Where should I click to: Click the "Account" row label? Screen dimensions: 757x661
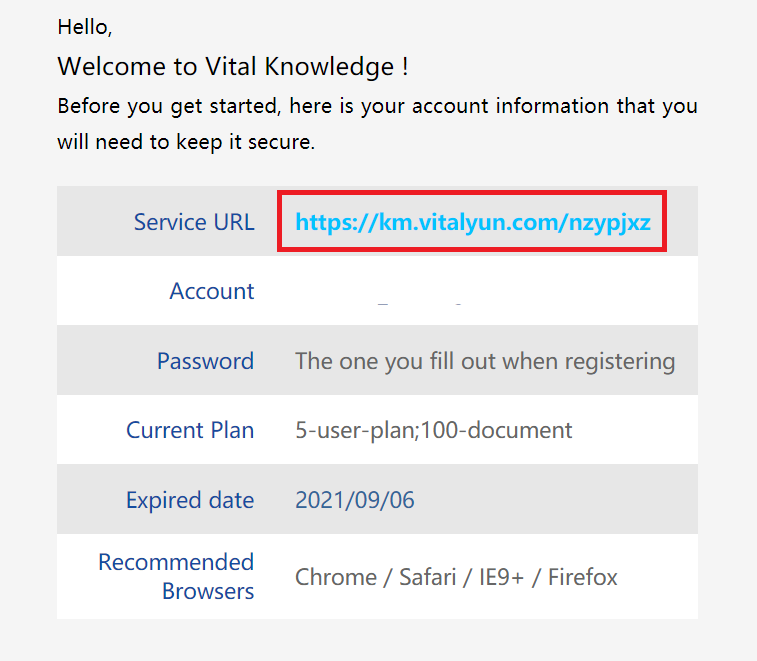click(212, 291)
